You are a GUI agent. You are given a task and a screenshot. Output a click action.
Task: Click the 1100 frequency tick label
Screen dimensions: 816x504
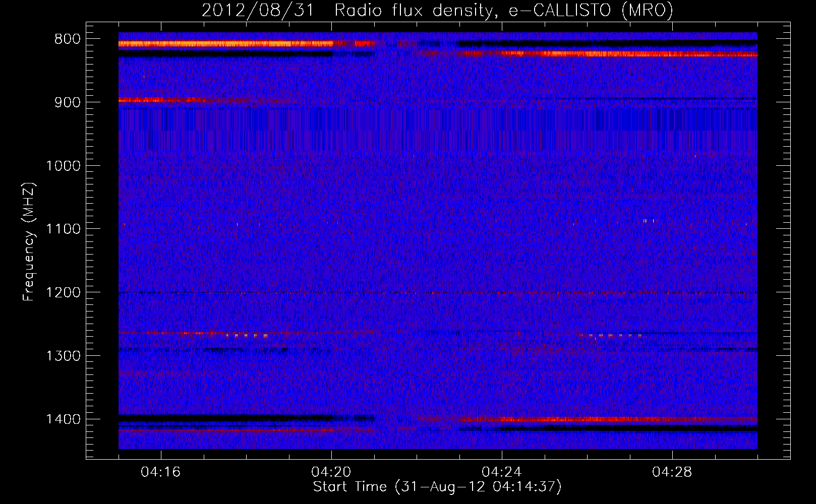point(63,229)
